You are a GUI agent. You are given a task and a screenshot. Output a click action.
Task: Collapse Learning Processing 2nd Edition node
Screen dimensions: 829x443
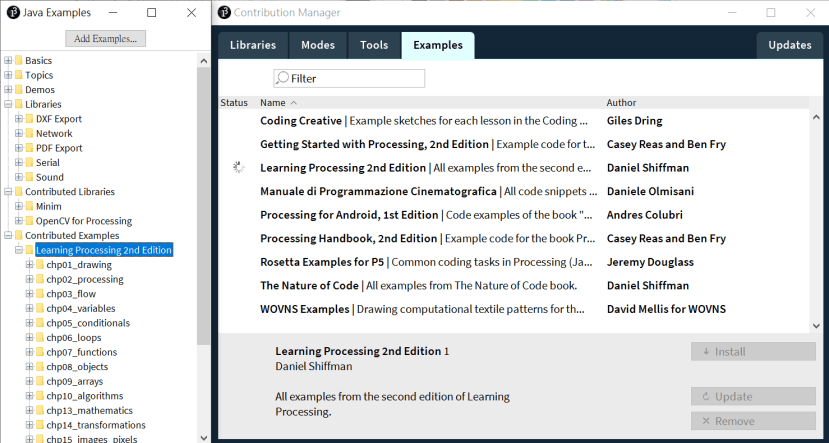pos(19,250)
